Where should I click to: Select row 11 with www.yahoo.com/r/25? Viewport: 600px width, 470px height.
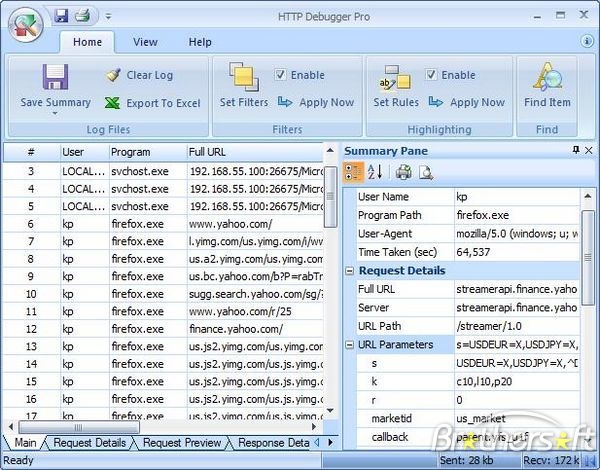163,312
